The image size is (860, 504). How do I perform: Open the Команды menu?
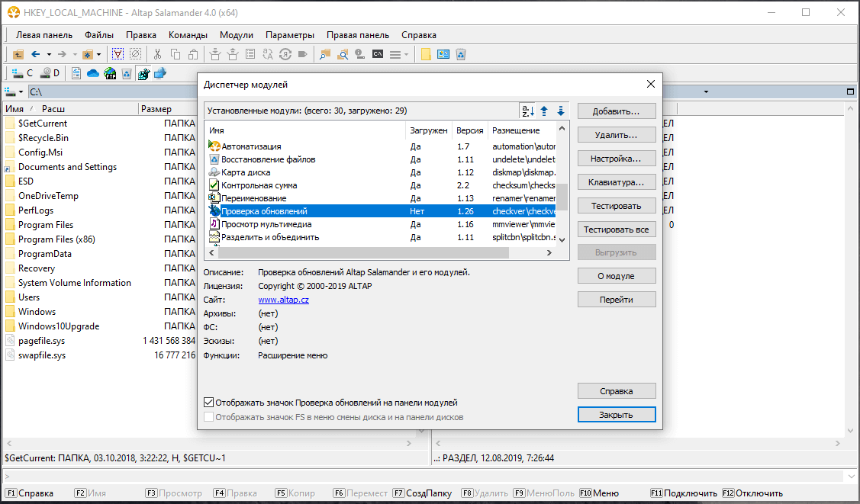(x=188, y=35)
